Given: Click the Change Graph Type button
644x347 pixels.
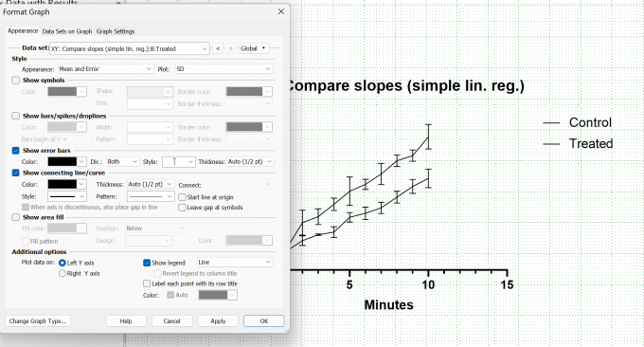Looking at the screenshot, I should pyautogui.click(x=38, y=321).
